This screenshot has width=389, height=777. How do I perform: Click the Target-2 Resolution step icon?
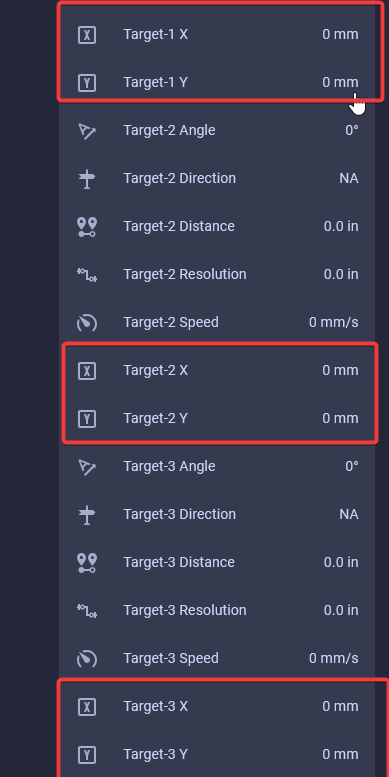tap(87, 275)
